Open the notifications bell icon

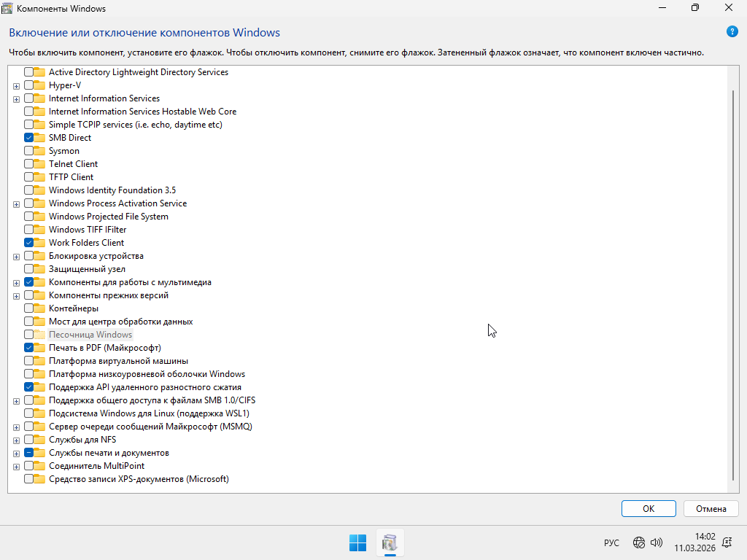(x=727, y=542)
